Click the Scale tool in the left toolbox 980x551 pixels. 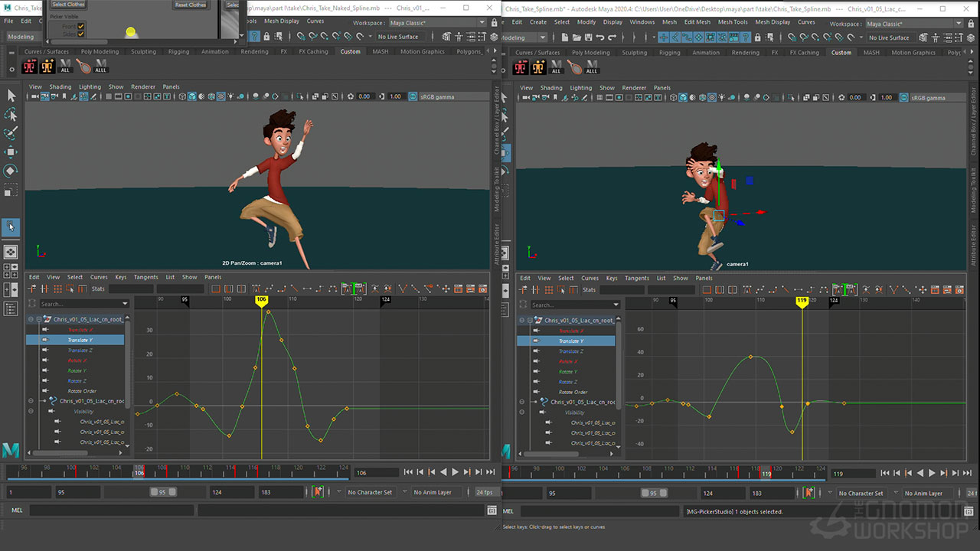pos(11,189)
